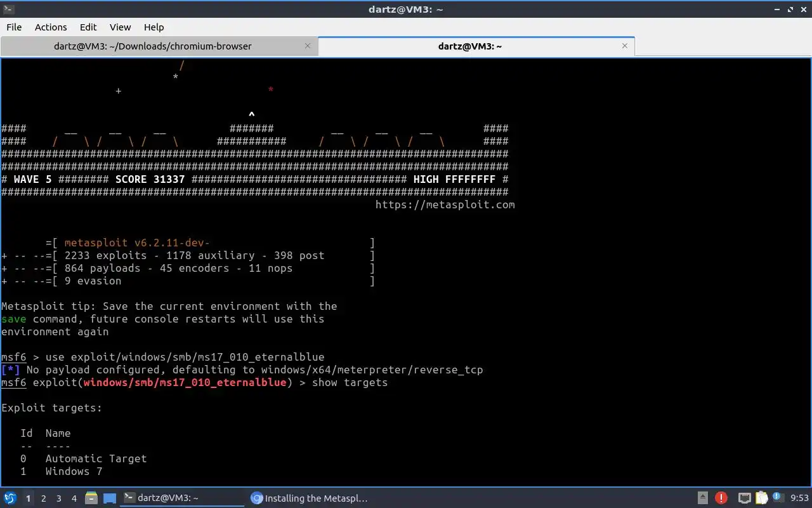
Task: Click the terminal icon in the title bar corner
Action: (x=8, y=9)
